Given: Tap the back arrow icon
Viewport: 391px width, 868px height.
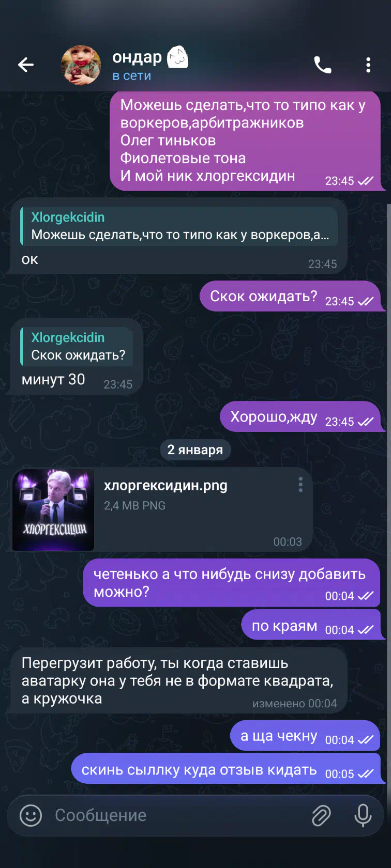Looking at the screenshot, I should [26, 65].
